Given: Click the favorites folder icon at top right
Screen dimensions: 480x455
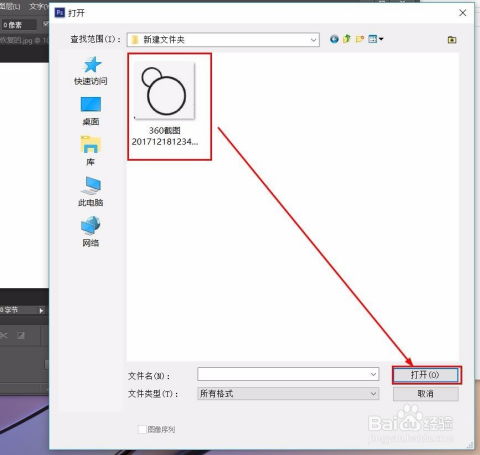Looking at the screenshot, I should pyautogui.click(x=452, y=40).
